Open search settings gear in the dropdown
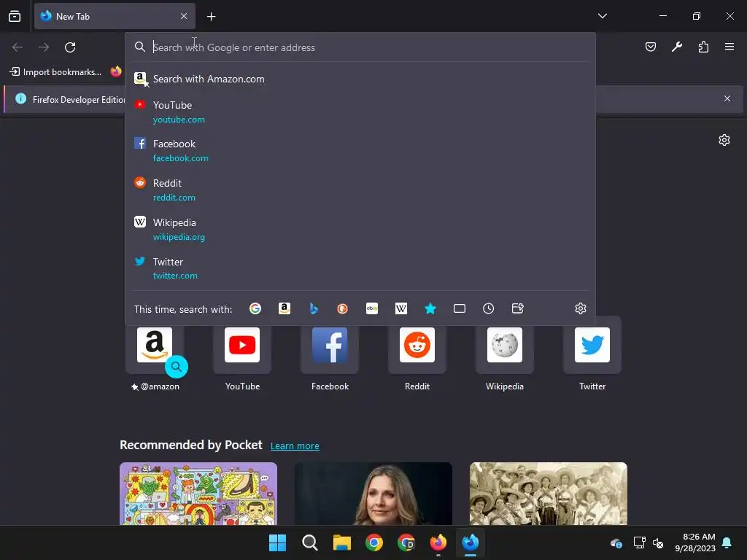This screenshot has height=560, width=747. 580,308
